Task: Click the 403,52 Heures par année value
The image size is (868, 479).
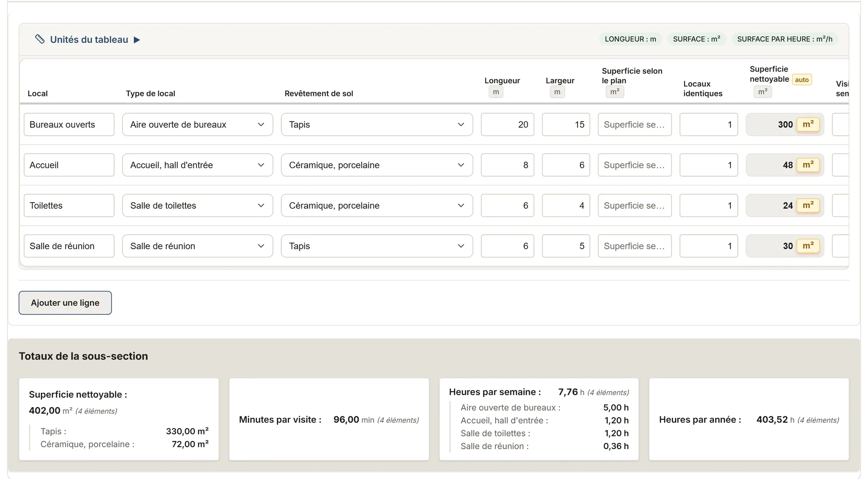Action: [772, 420]
